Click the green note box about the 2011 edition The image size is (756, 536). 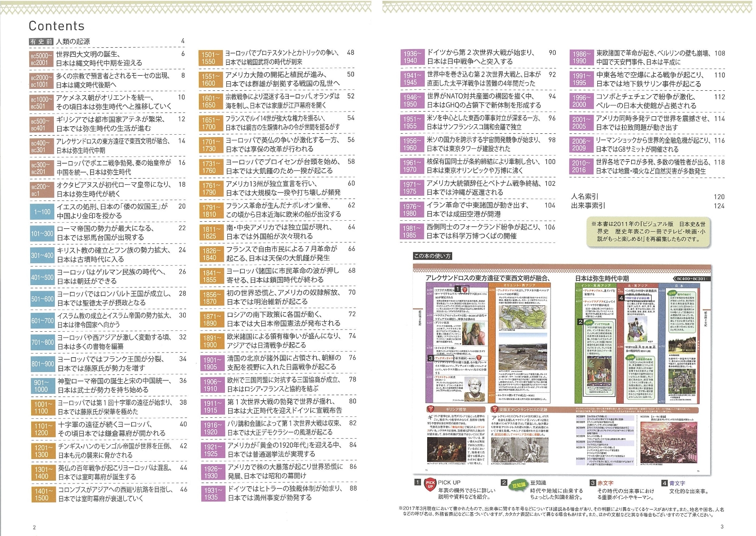tap(648, 232)
